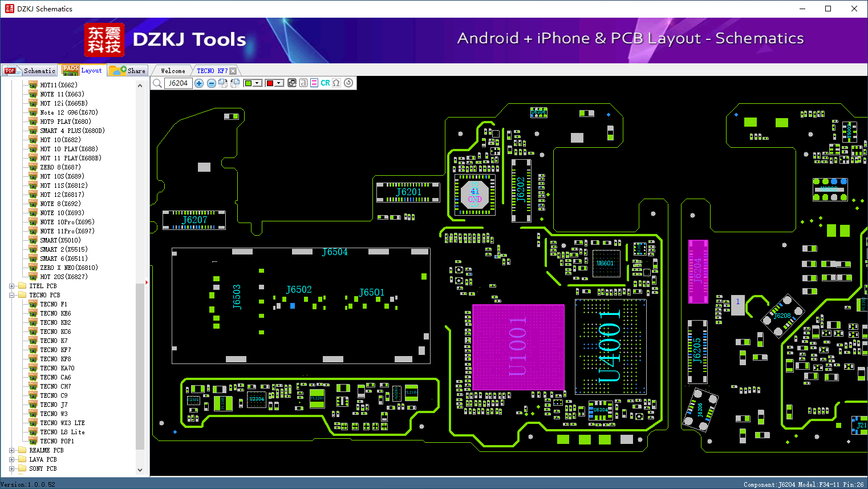Select NOTE 10Pro(X695) in the tree
Viewport: 868px width, 489px height.
67,222
